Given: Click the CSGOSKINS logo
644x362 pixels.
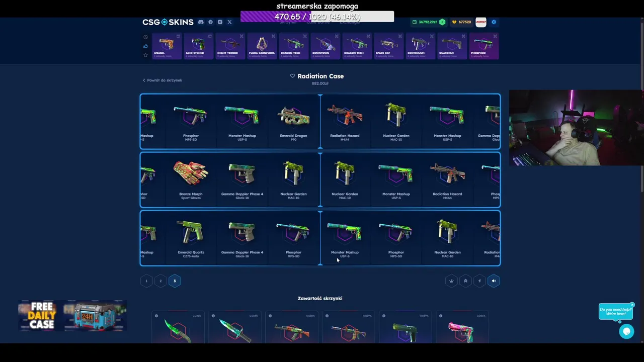Looking at the screenshot, I should pyautogui.click(x=168, y=22).
